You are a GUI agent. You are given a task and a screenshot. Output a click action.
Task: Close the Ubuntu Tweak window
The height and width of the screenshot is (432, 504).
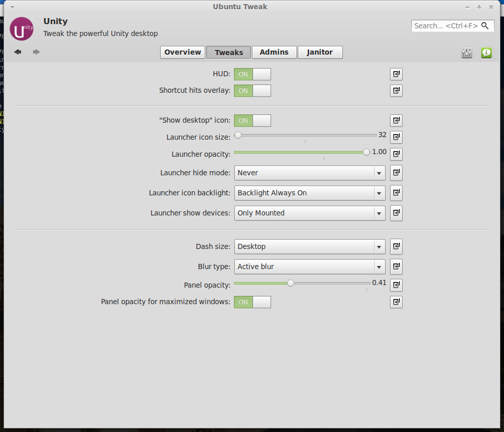coord(491,7)
